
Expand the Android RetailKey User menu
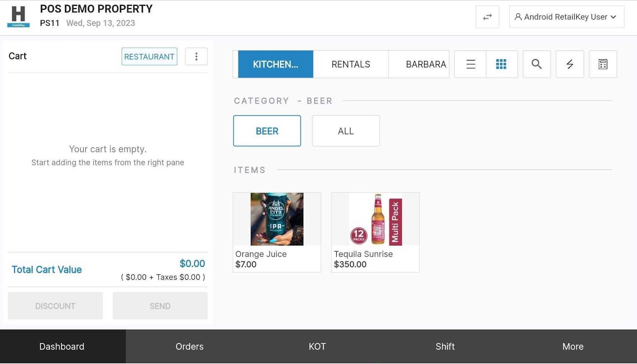[566, 17]
